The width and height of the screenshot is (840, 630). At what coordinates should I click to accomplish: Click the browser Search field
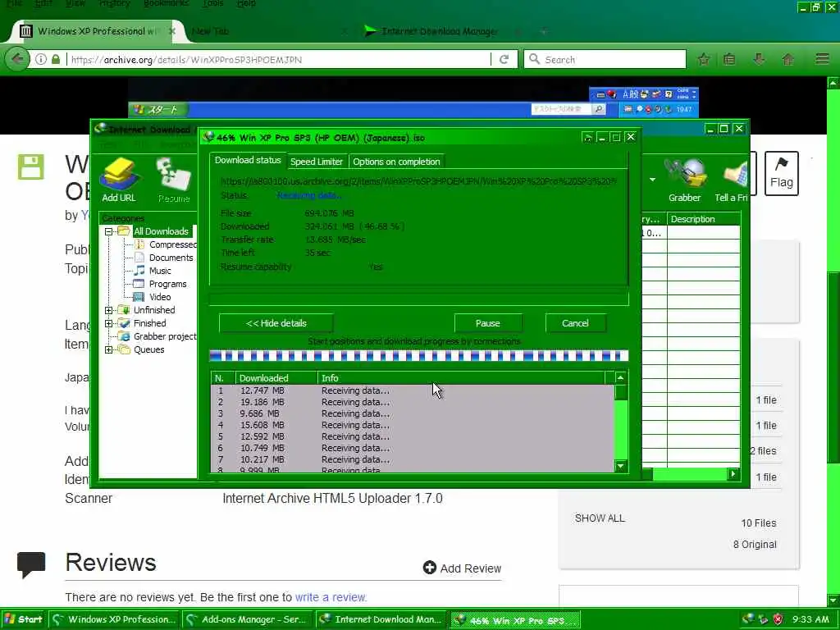[605, 59]
